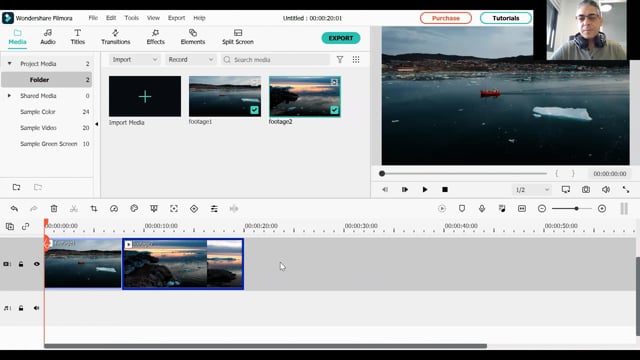This screenshot has height=360, width=640.
Task: Toggle checkmark on footage2 thumbnail
Action: click(334, 110)
